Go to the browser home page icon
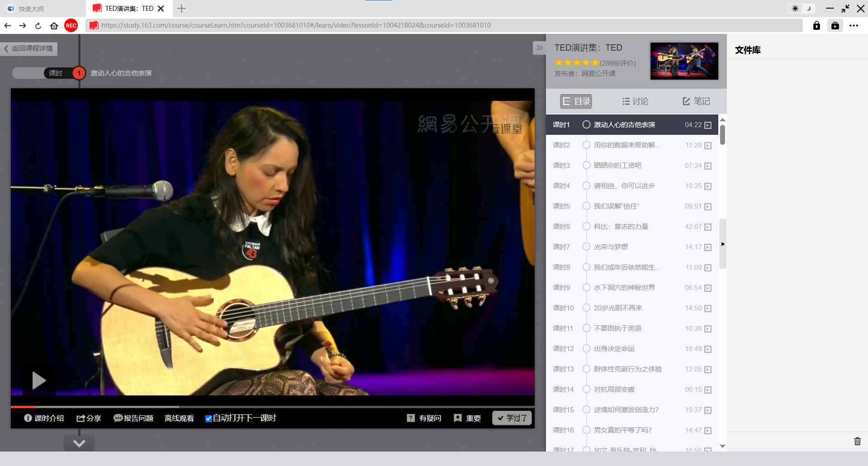The width and height of the screenshot is (868, 466). coord(54,26)
